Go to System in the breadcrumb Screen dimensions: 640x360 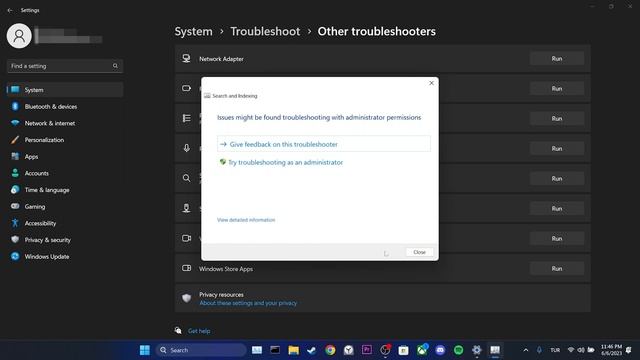193,31
